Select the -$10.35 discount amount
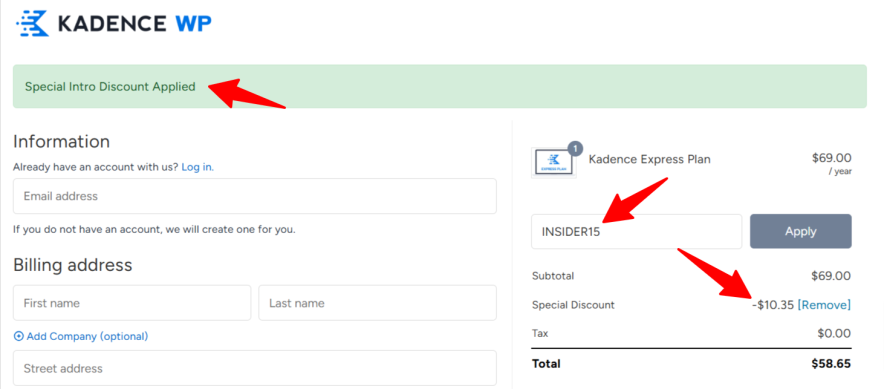Screen dimensions: 884x389 [773, 305]
